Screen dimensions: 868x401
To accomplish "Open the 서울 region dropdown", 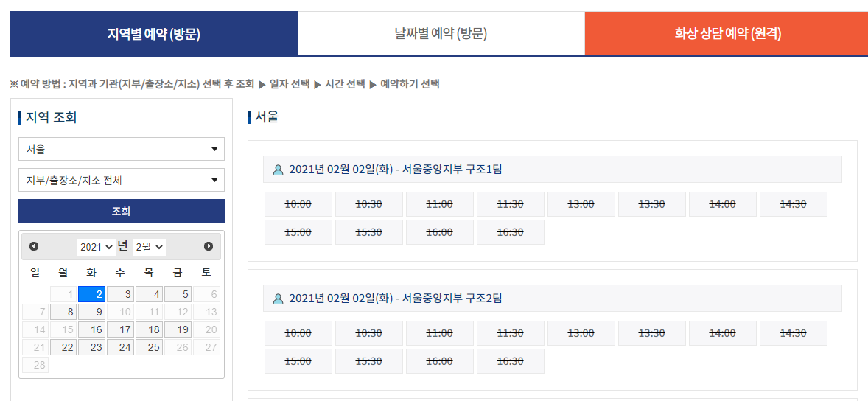I will coord(122,149).
